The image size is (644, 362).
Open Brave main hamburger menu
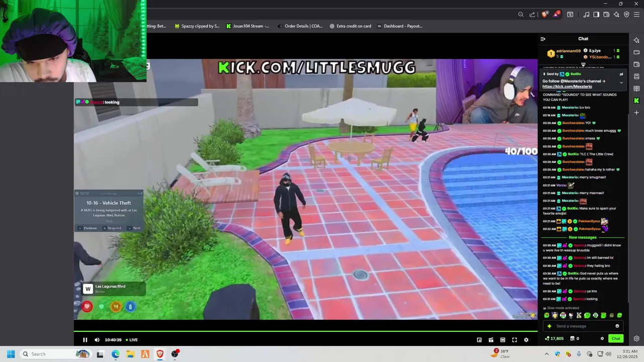pyautogui.click(x=636, y=15)
